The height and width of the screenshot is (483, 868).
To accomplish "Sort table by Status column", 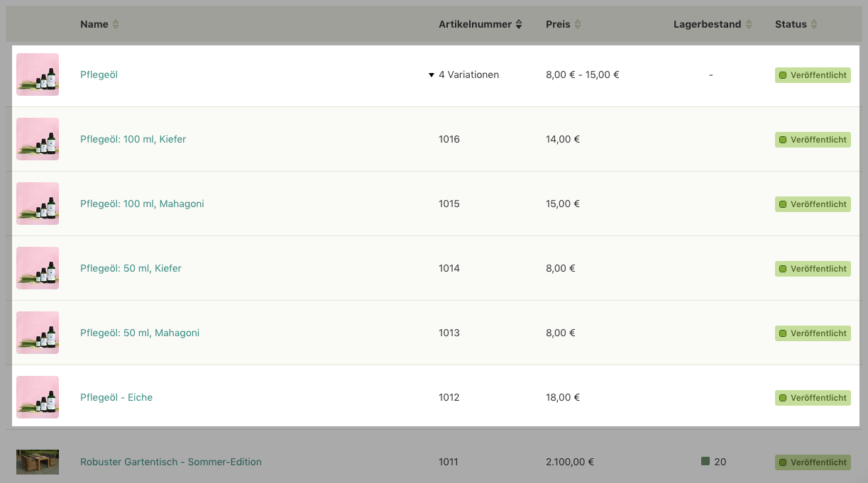I will click(x=796, y=24).
